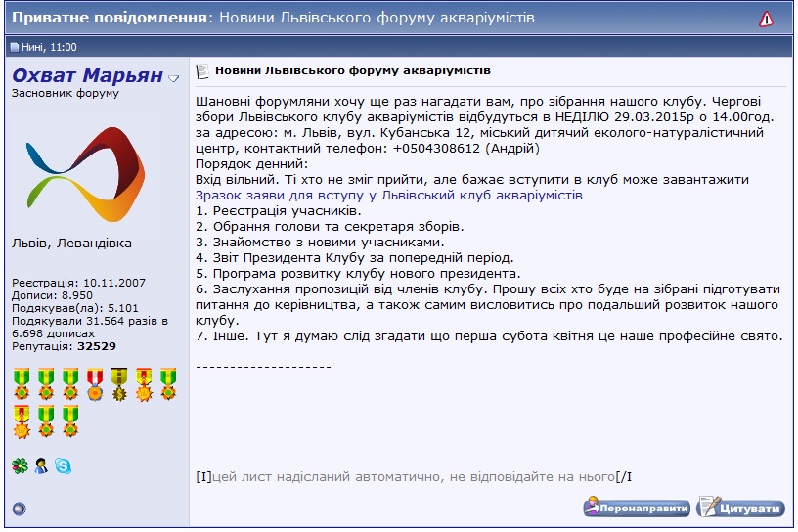This screenshot has width=798, height=532.
Task: Open the club application sample link
Action: (389, 196)
